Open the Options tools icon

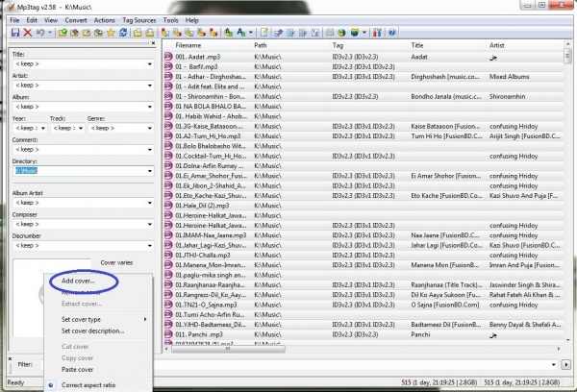[x=377, y=33]
